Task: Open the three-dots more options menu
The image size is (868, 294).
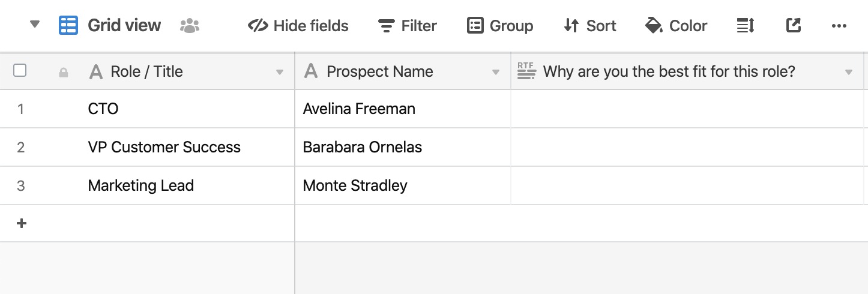Action: [839, 26]
